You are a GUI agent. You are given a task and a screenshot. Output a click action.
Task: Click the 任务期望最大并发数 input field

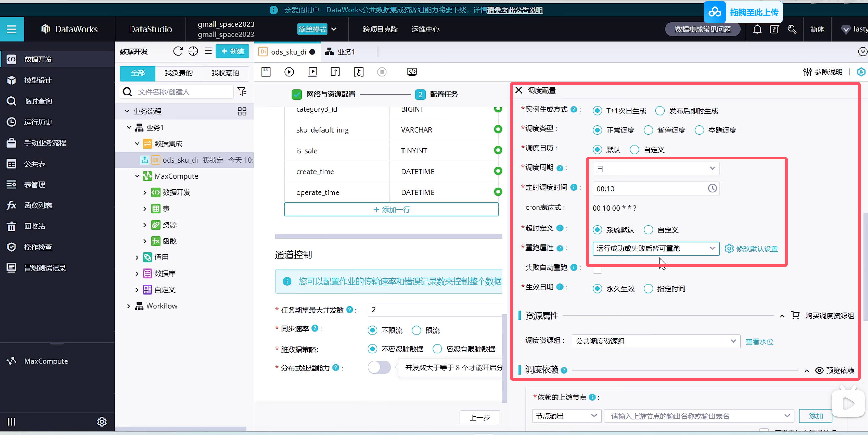435,310
